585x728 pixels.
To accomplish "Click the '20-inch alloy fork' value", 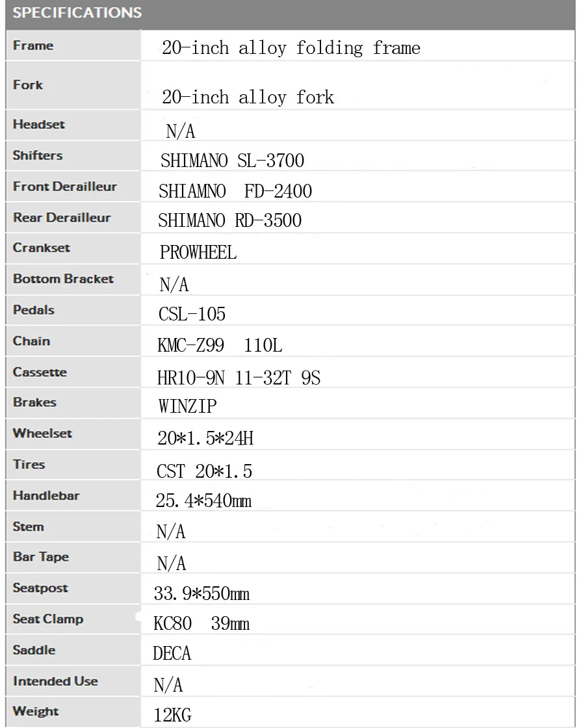I will pyautogui.click(x=248, y=97).
